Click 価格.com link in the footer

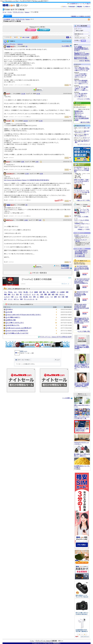click(x=60, y=641)
